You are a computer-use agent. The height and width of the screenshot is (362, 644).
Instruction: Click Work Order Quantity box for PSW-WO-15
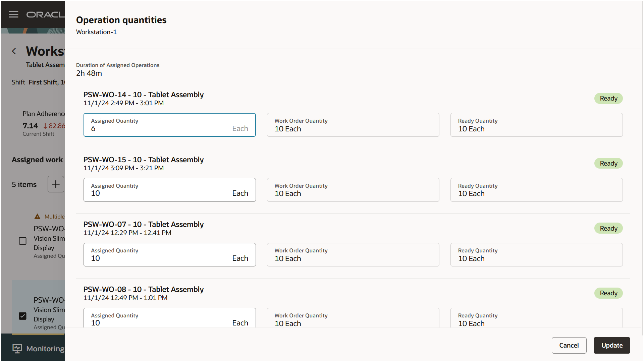353,190
